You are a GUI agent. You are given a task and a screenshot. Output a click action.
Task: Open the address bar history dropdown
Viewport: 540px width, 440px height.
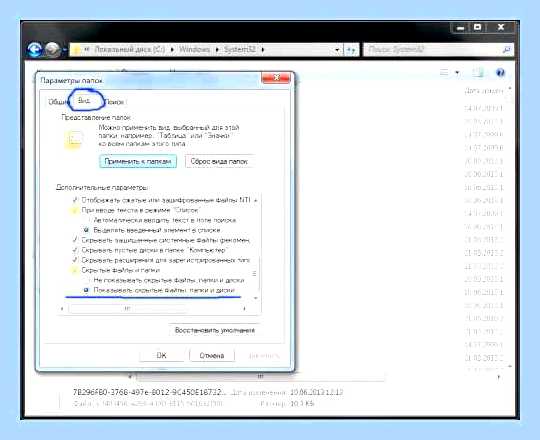(337, 50)
